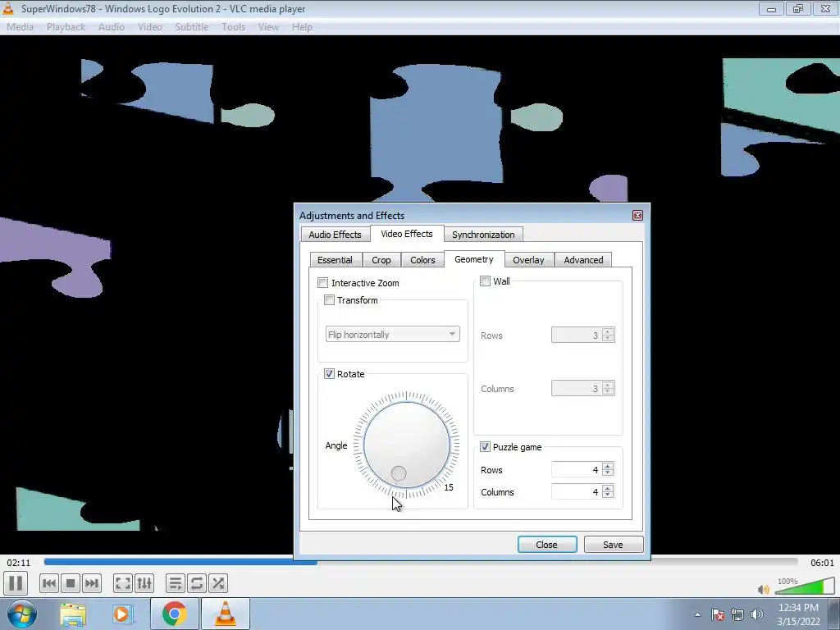Image resolution: width=840 pixels, height=630 pixels.
Task: Launch Windows Media Player from taskbar
Action: click(x=121, y=614)
